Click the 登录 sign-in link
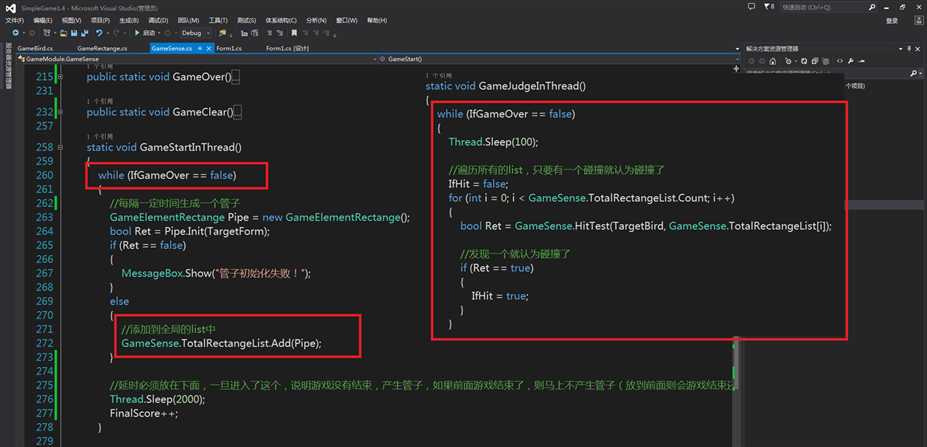The width and height of the screenshot is (927, 447). coord(892,21)
